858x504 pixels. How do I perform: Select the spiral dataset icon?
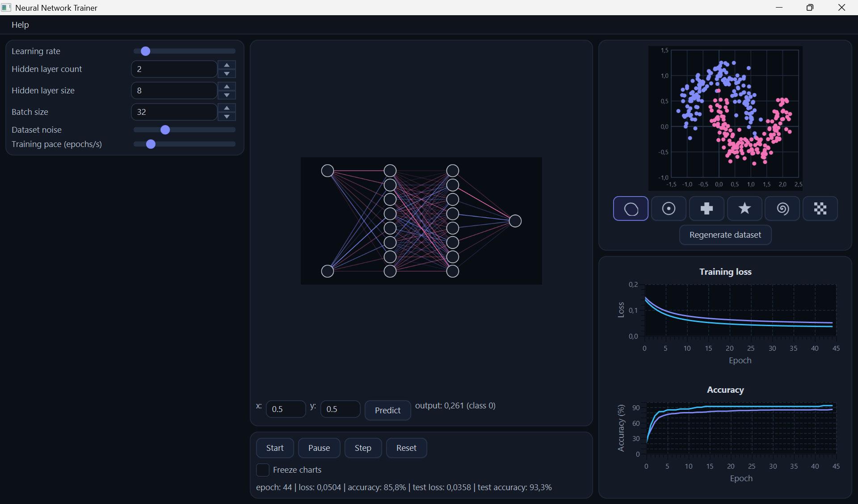782,209
